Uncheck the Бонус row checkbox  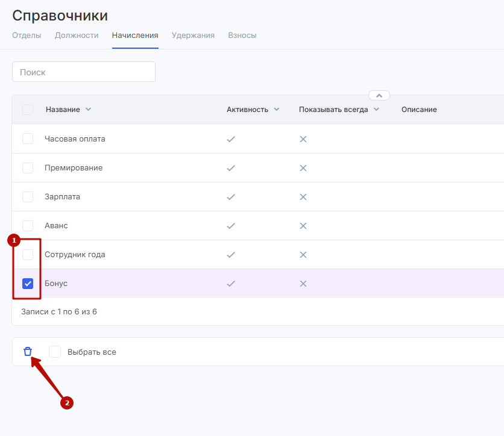[28, 284]
